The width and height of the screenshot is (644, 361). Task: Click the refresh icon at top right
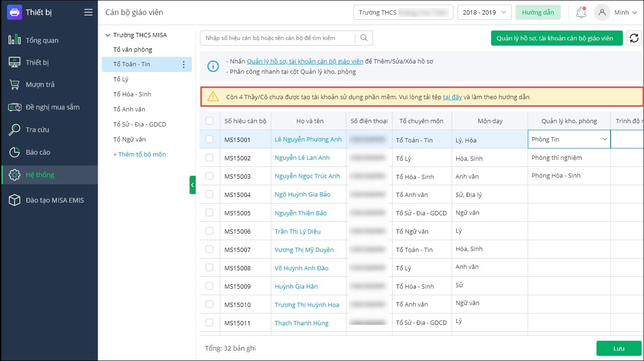tap(634, 38)
